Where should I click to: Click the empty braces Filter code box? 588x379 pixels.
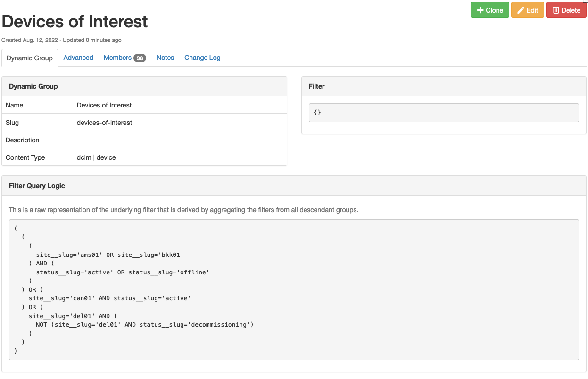pyautogui.click(x=443, y=113)
